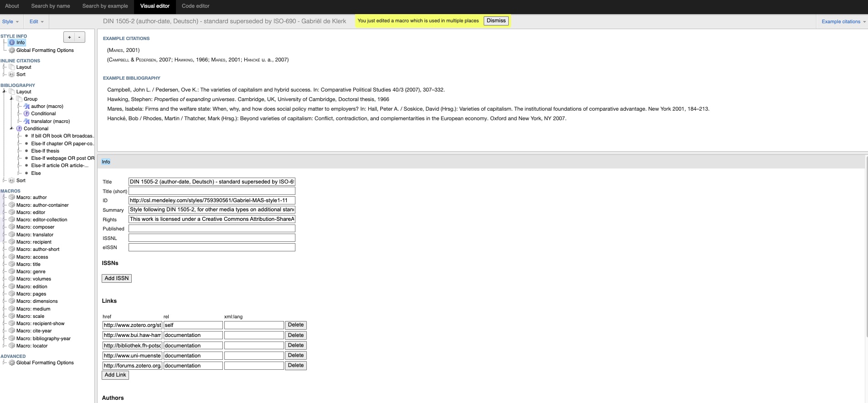Click the Macro: edition box icon
868x403 pixels.
[x=12, y=287]
